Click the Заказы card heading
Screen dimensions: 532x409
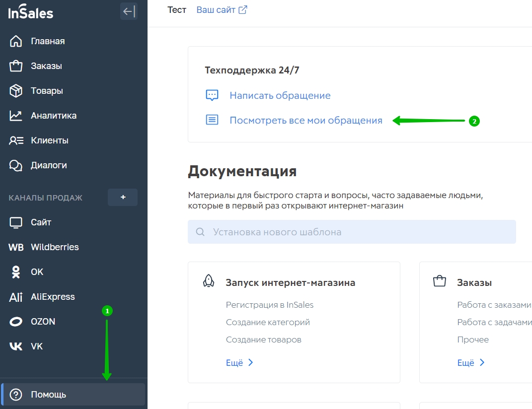click(474, 282)
